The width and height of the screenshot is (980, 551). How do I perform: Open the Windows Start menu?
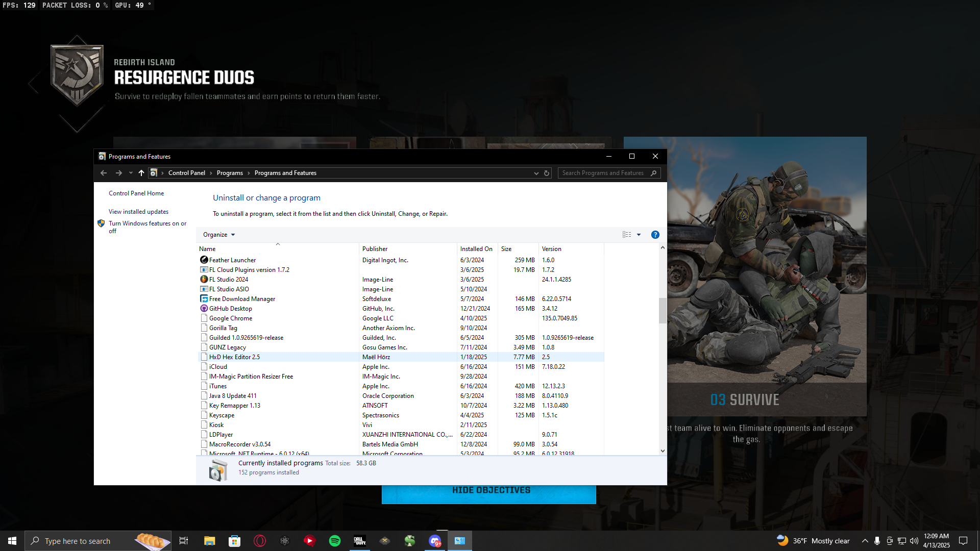click(12, 541)
